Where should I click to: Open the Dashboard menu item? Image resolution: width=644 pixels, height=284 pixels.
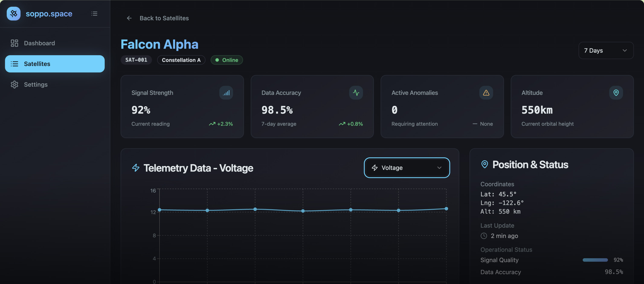(39, 43)
